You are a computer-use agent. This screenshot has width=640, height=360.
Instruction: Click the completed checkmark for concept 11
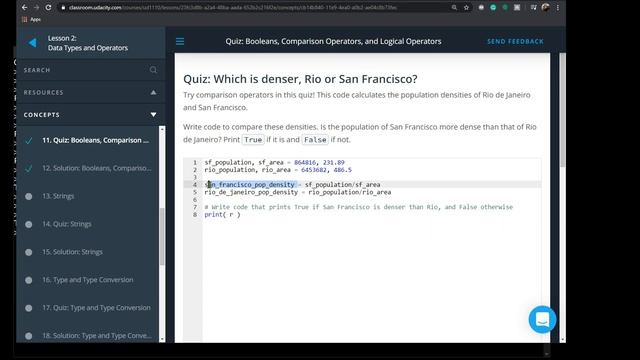[29, 140]
